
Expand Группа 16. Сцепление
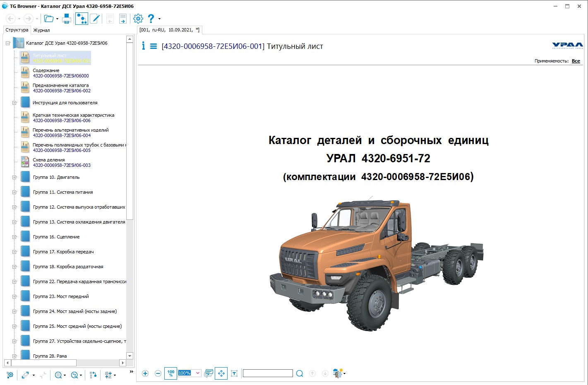(14, 237)
